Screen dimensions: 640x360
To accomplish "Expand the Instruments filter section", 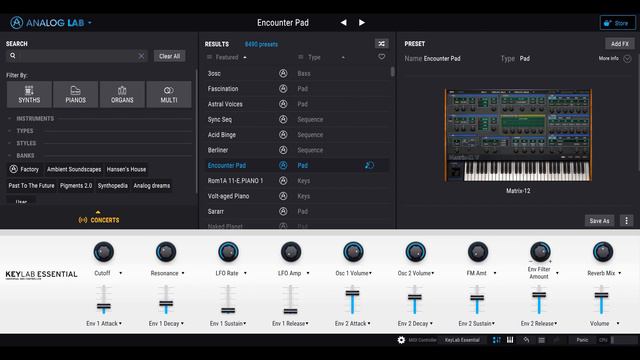I will pos(35,119).
